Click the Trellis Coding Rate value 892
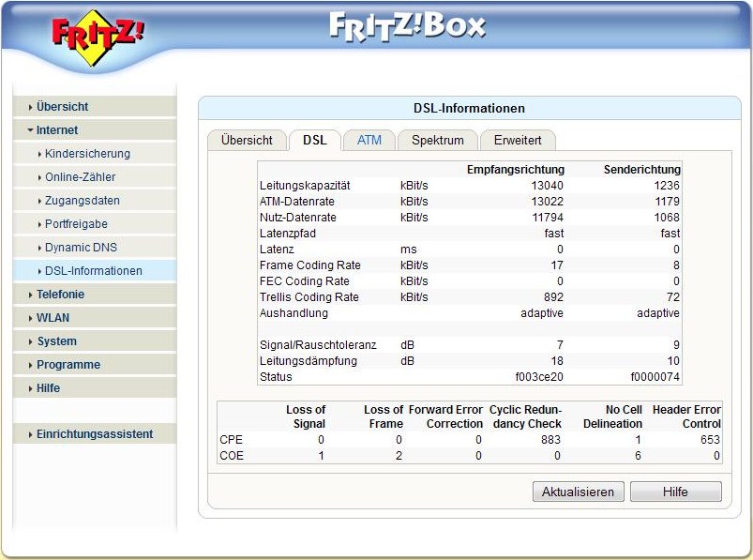753x560 pixels. click(x=553, y=296)
